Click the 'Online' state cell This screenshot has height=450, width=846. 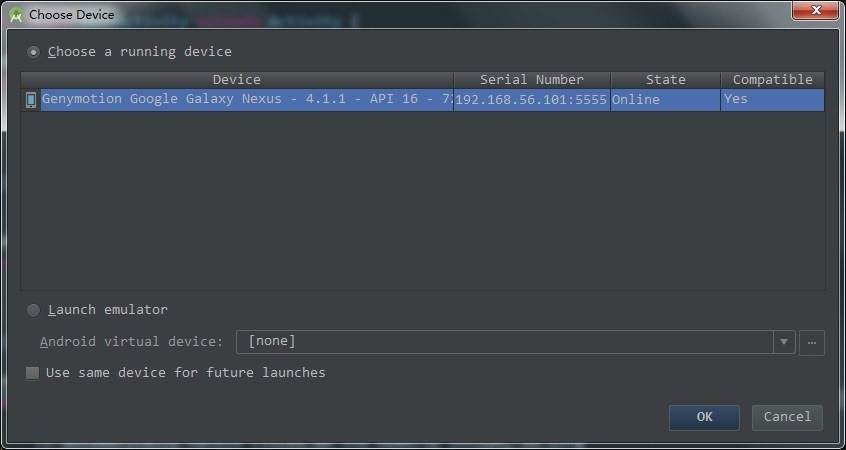click(665, 100)
